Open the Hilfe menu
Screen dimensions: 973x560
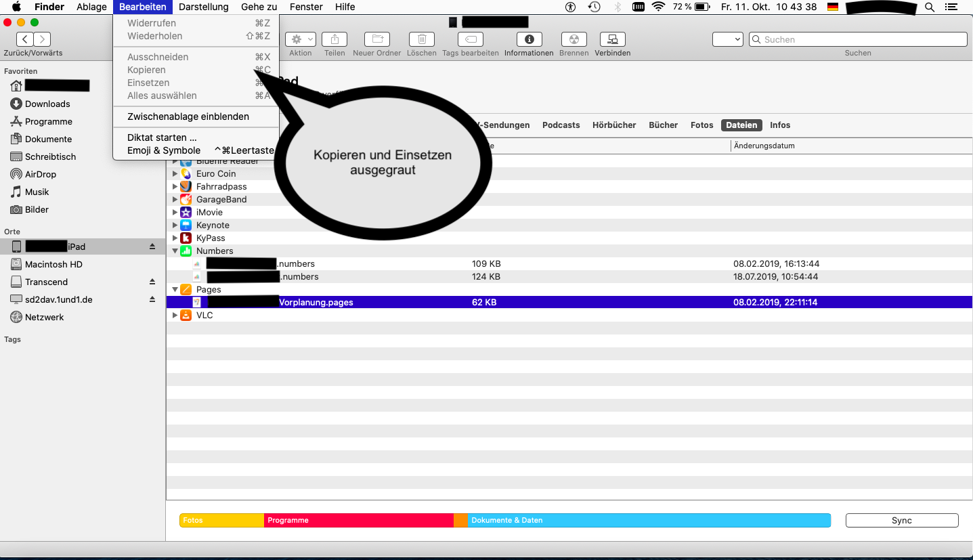(x=345, y=7)
